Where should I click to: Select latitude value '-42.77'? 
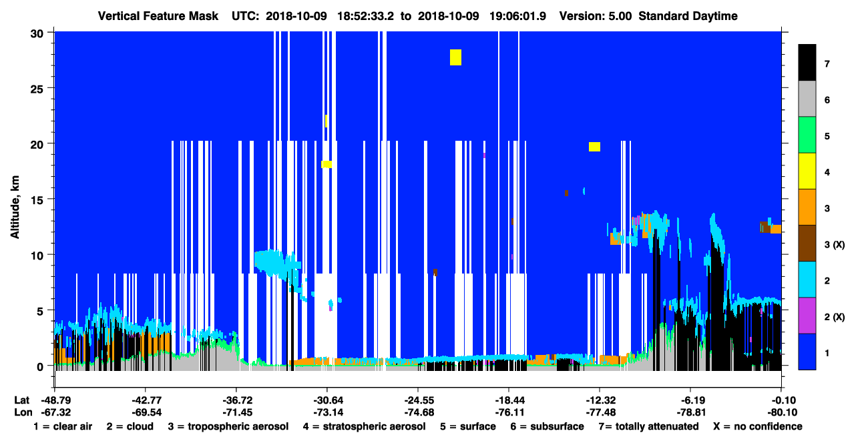[x=146, y=400]
